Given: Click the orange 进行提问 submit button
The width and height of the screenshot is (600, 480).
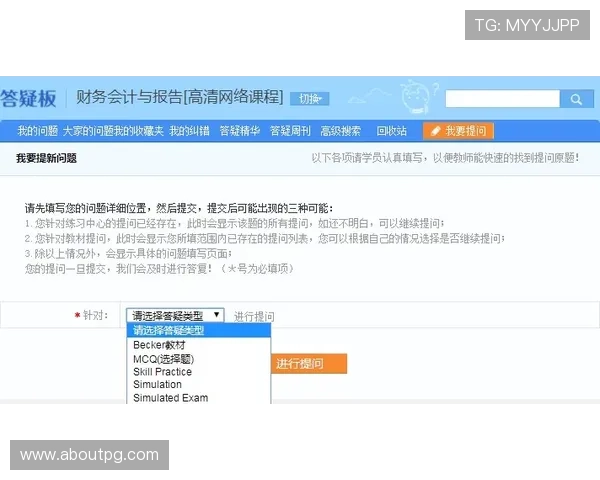Looking at the screenshot, I should coord(309,364).
